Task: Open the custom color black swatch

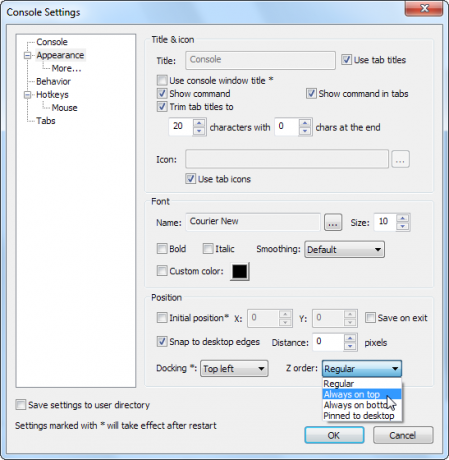Action: (x=240, y=271)
